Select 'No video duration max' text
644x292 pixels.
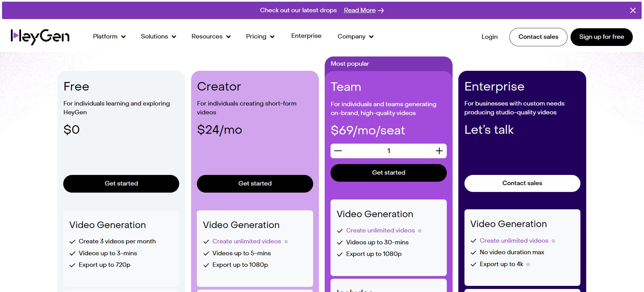pos(512,252)
